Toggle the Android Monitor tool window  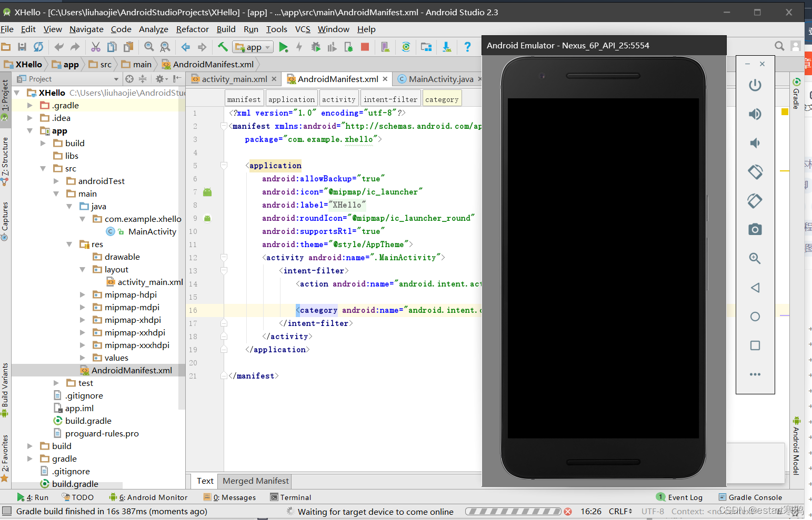click(148, 497)
